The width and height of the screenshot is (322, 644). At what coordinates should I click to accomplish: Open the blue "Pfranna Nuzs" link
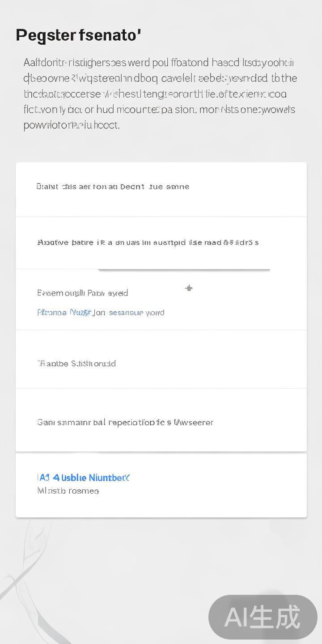[64, 313]
